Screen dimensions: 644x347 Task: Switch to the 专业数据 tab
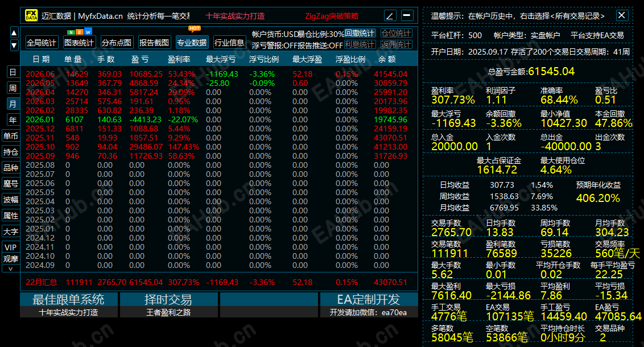192,43
